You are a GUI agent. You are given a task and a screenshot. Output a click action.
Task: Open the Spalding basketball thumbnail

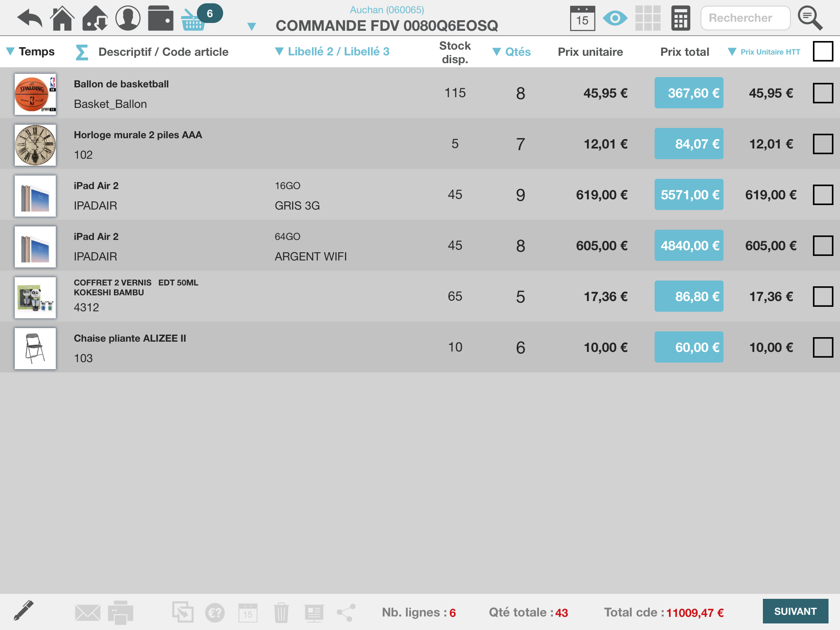pyautogui.click(x=35, y=94)
